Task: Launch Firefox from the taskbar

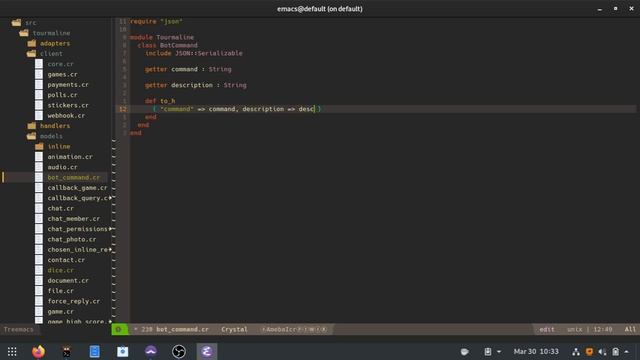Action: click(x=38, y=351)
